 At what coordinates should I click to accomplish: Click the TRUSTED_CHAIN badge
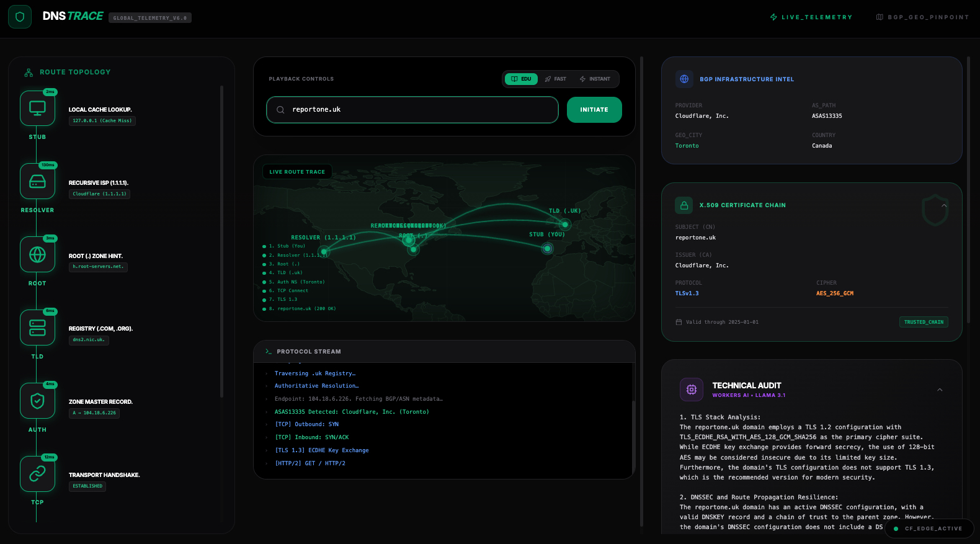pyautogui.click(x=924, y=322)
